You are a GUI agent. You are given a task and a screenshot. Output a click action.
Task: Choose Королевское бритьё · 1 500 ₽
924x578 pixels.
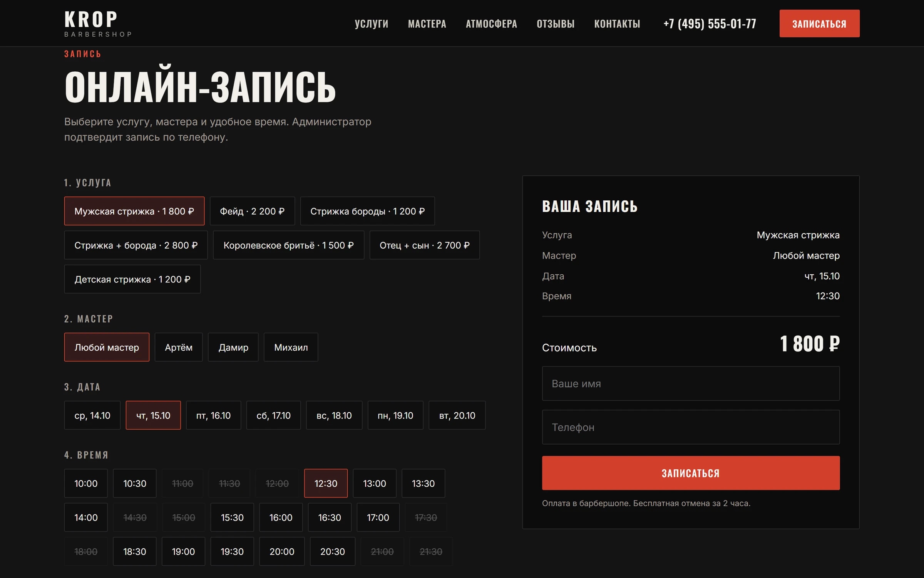pyautogui.click(x=288, y=245)
